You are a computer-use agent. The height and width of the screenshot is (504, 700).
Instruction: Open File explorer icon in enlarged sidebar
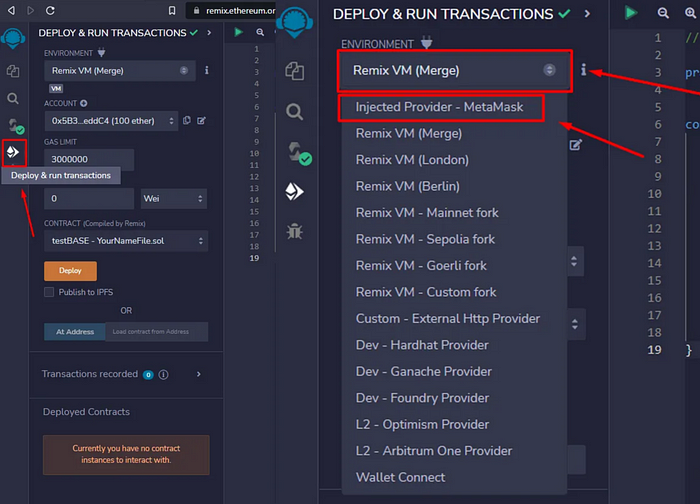click(295, 71)
